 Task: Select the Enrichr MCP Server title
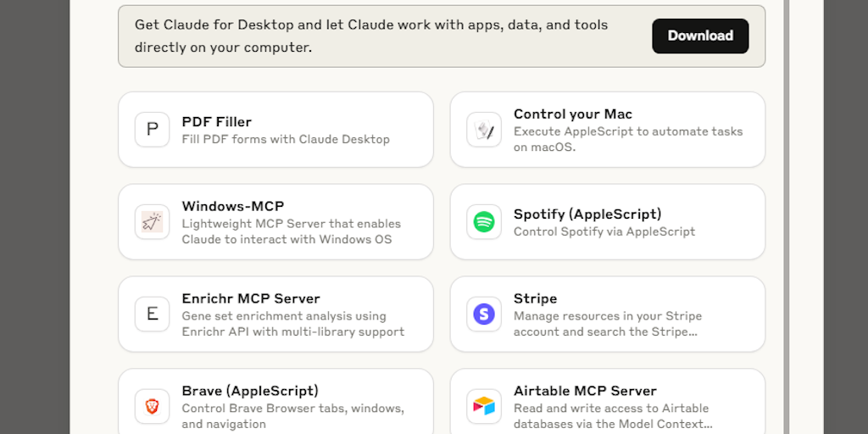[x=251, y=298]
